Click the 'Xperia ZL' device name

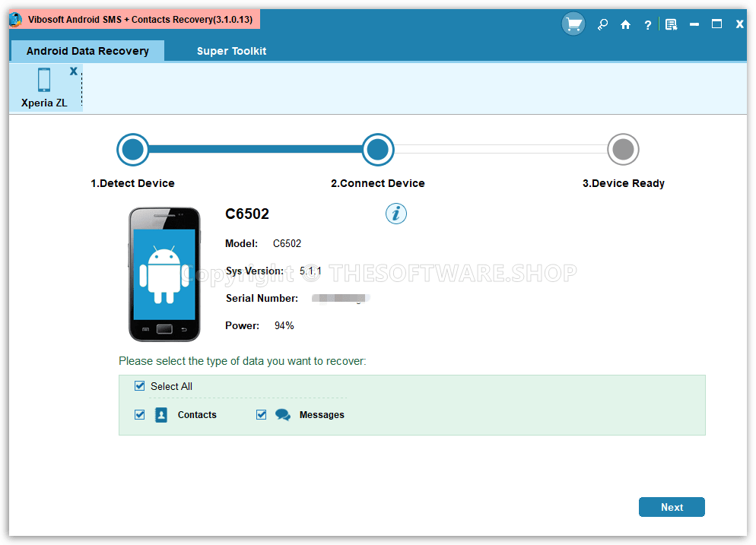(44, 103)
